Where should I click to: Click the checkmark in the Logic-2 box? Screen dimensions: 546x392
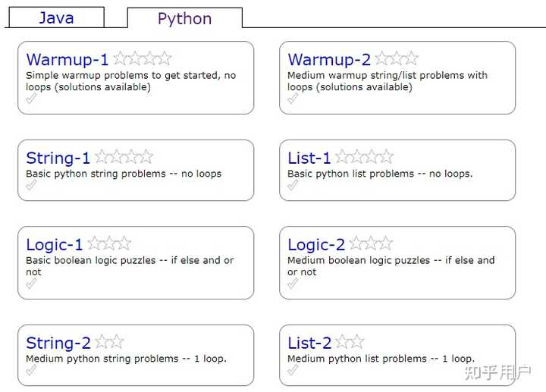293,284
